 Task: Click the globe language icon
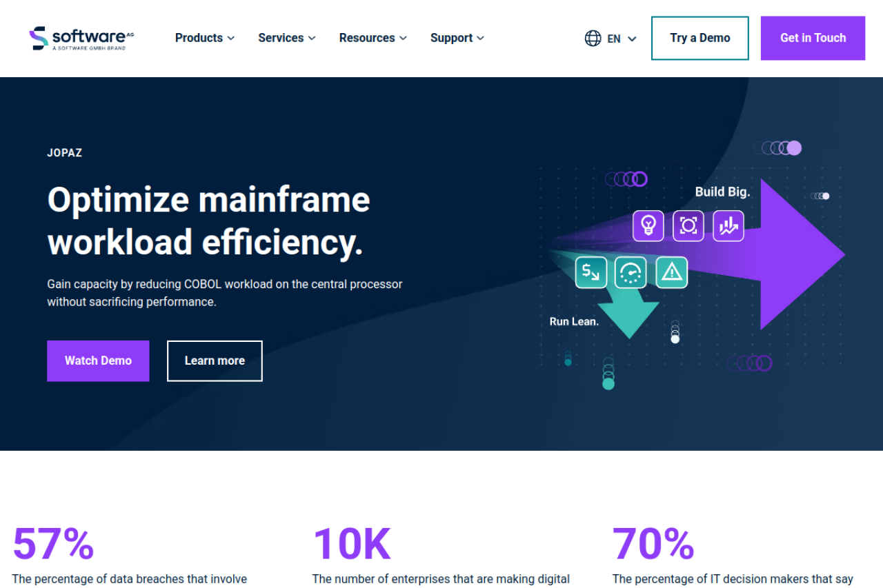click(x=593, y=39)
